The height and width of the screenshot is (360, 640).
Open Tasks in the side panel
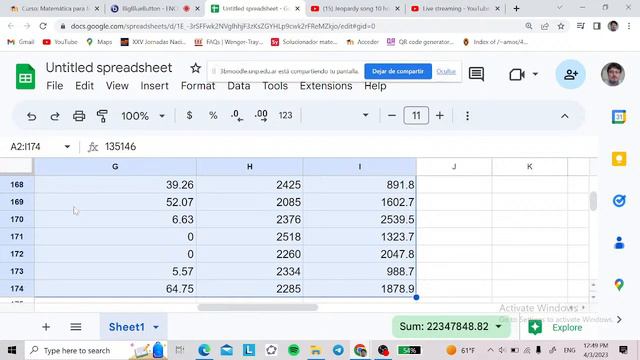point(619,201)
